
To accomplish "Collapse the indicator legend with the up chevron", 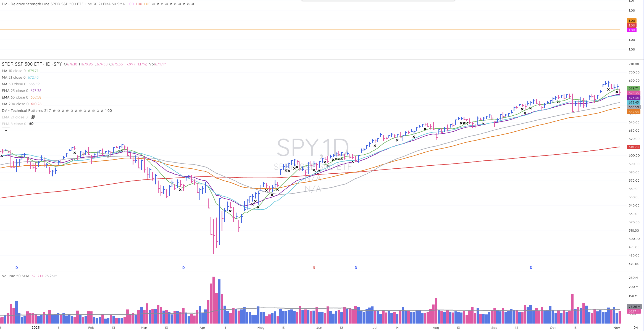I will click(x=6, y=130).
